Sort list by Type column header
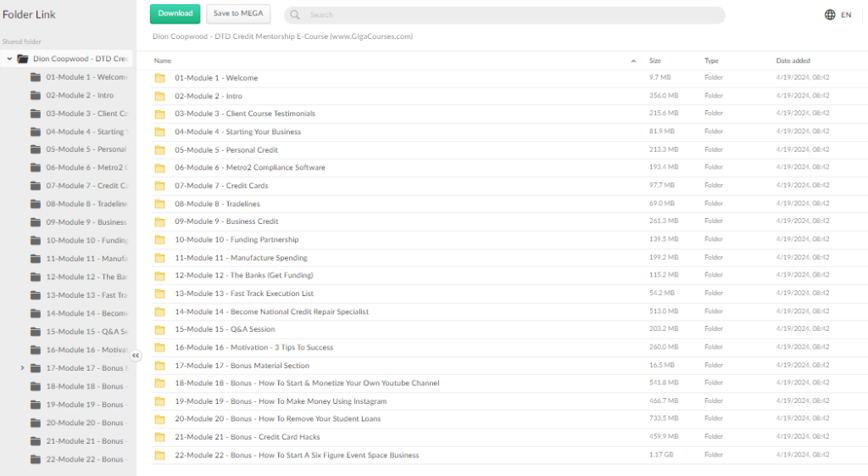Screen dimensions: 868x476 point(711,61)
